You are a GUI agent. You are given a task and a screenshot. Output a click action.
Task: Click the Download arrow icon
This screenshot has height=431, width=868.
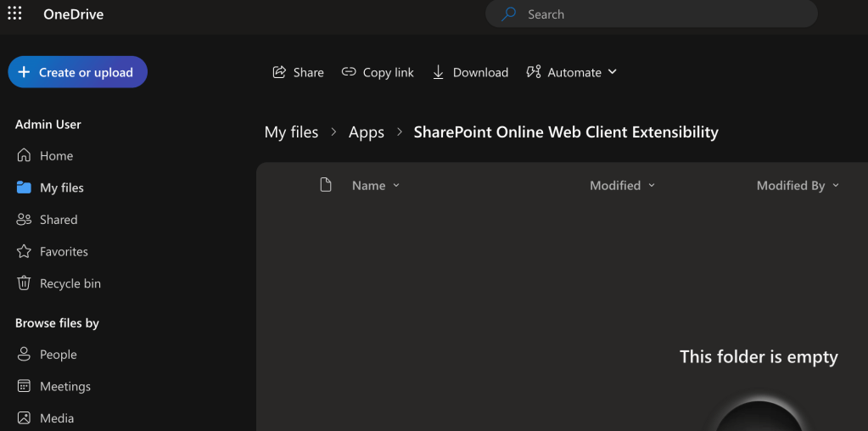point(438,72)
